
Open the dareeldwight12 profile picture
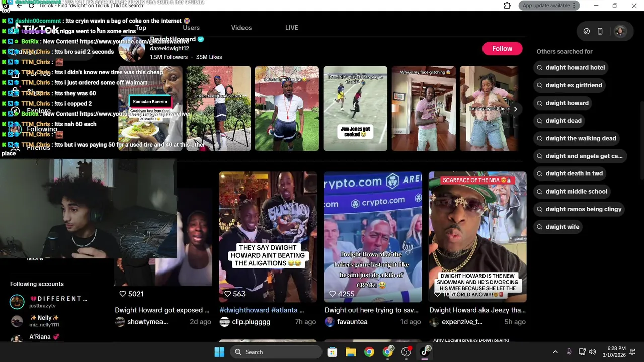132,49
